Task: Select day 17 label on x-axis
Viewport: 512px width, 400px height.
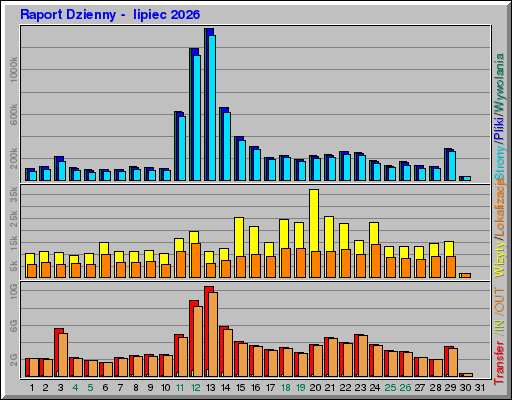Action: (x=270, y=388)
